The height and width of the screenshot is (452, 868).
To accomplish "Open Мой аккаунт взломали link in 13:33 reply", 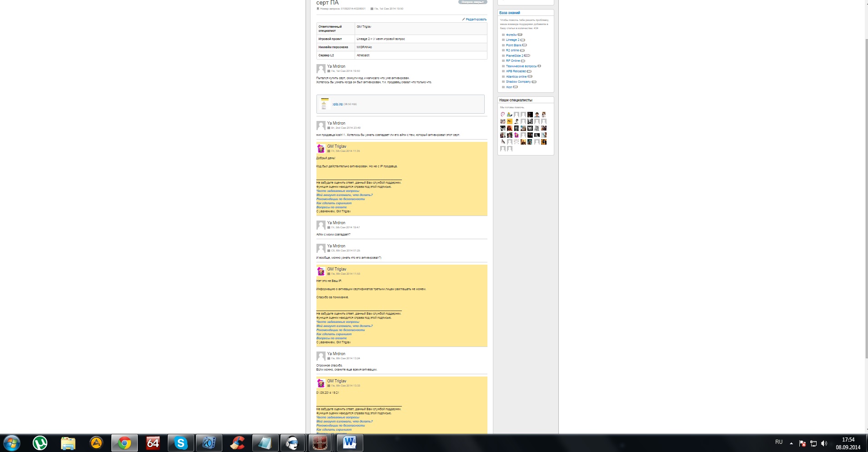I will coord(345,422).
